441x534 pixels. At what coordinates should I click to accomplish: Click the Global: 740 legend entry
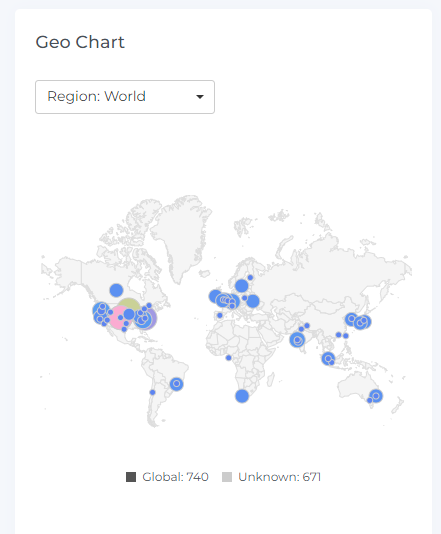tap(167, 477)
